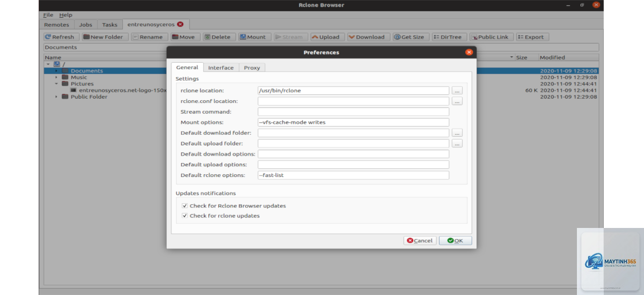Click the root drive icon
Screen dimensions: 644x295
click(56, 64)
